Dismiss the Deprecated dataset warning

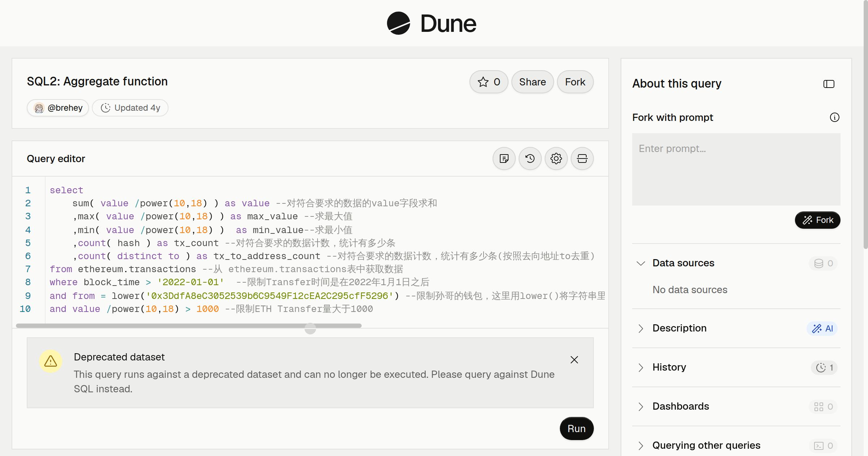(574, 360)
